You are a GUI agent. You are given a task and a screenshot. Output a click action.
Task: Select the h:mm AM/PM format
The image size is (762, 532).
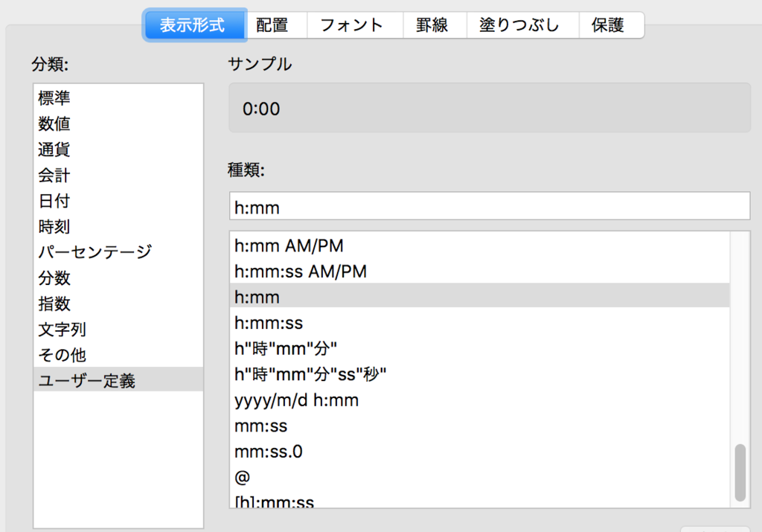pos(480,246)
